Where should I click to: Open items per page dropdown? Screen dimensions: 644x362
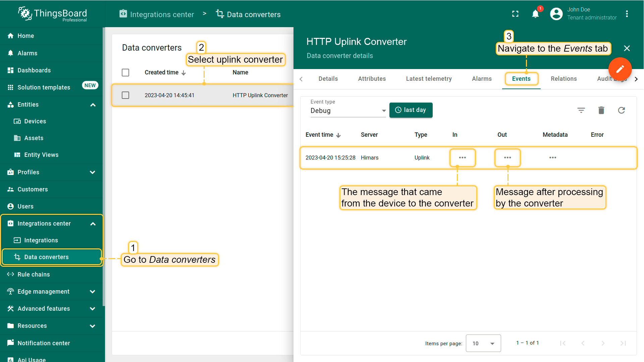483,343
